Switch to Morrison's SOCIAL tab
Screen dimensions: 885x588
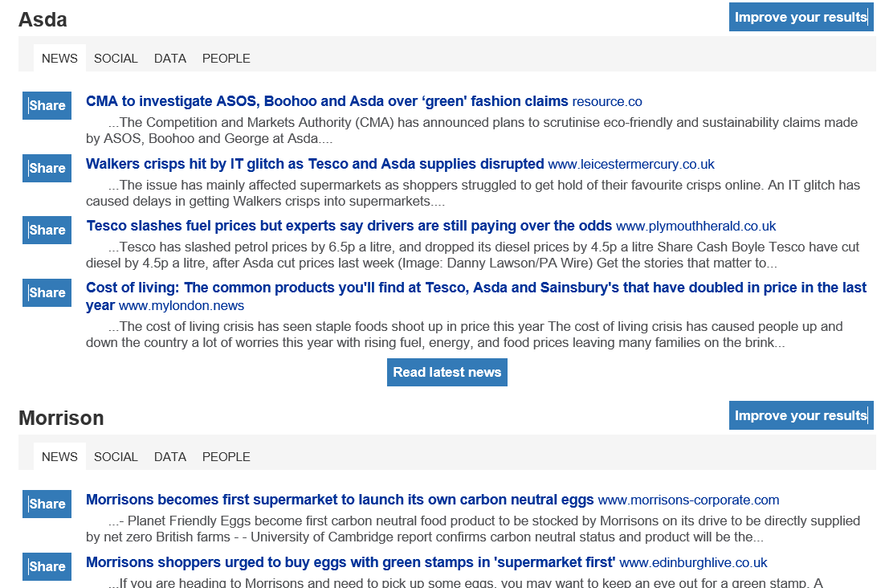point(116,456)
